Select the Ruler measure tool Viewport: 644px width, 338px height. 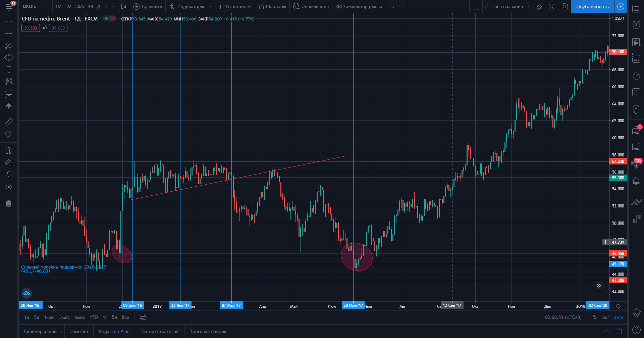pos(9,122)
